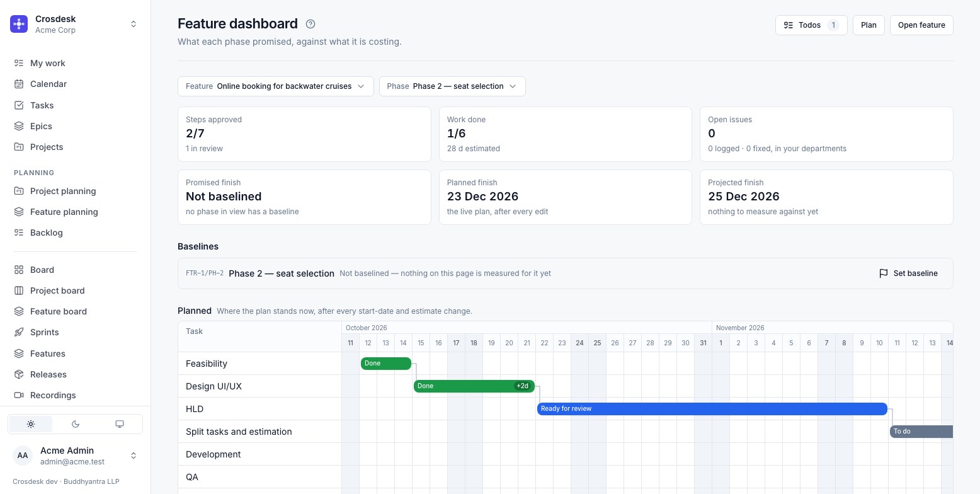Click the Projected finish 25 Dec 2026 value
Viewport: 980px width, 494px height.
point(744,197)
